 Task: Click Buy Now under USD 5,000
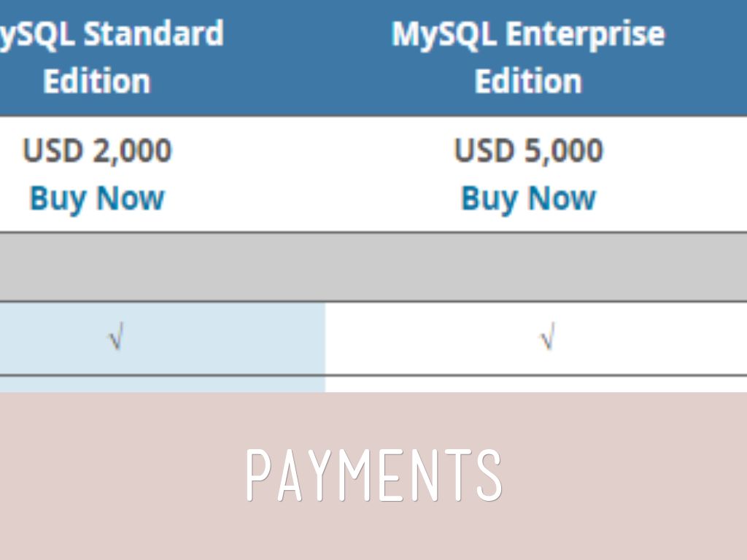tap(528, 198)
